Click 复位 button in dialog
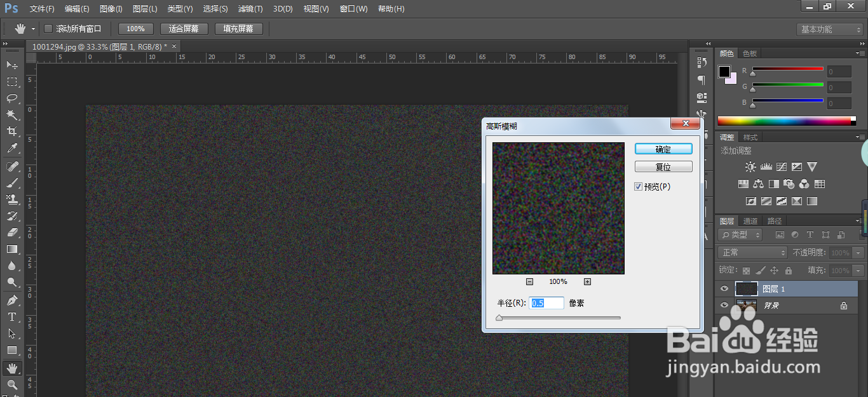Screen dimensions: 868x397 click(x=663, y=167)
